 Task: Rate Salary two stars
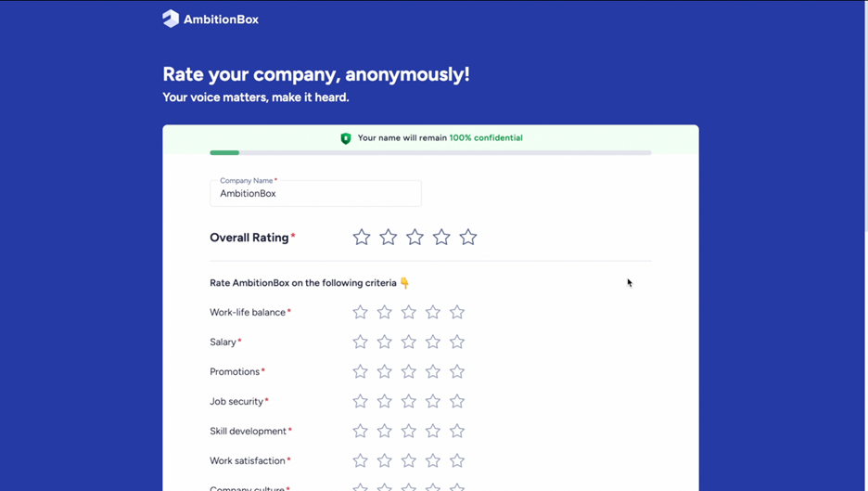(x=385, y=342)
